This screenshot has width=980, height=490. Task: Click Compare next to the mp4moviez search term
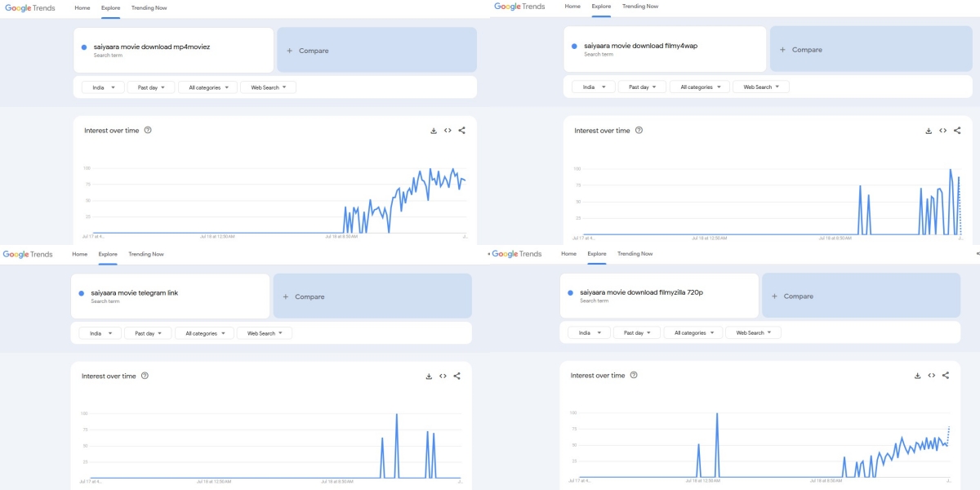click(376, 51)
